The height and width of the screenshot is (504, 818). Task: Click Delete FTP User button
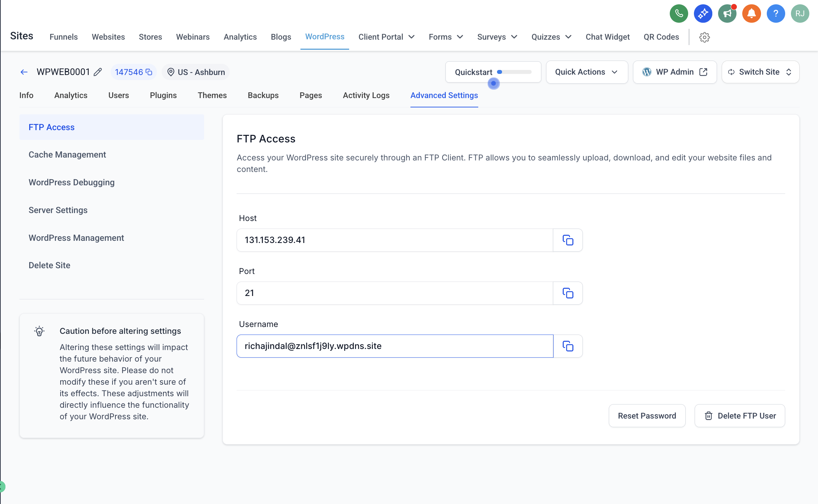coord(739,416)
